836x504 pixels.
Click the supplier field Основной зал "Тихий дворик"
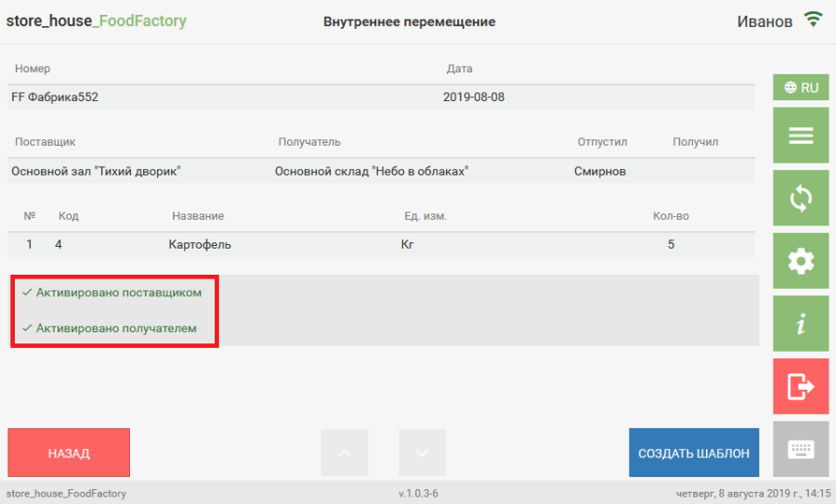tap(96, 172)
